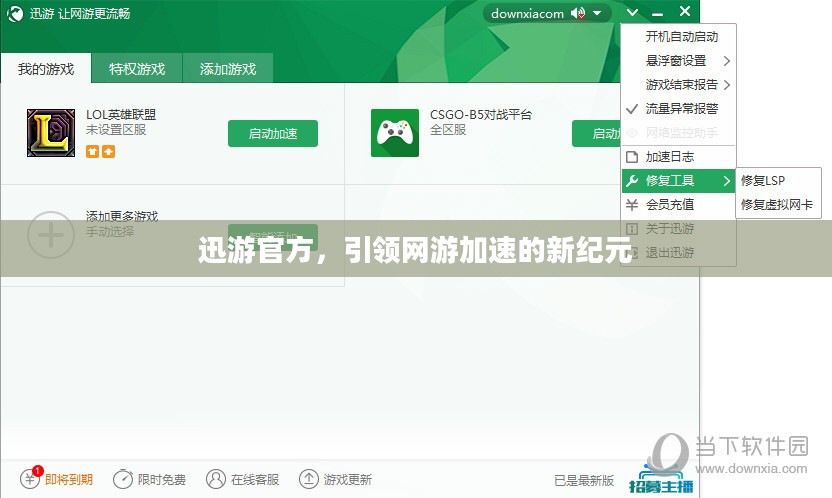Click the upload arrow icon for 游戏更新
This screenshot has height=498, width=832.
click(309, 479)
